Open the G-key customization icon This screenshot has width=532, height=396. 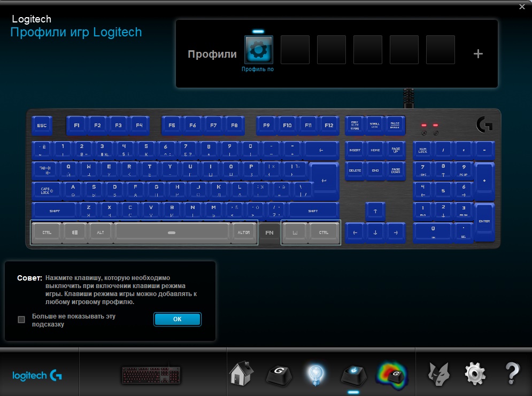(x=279, y=375)
